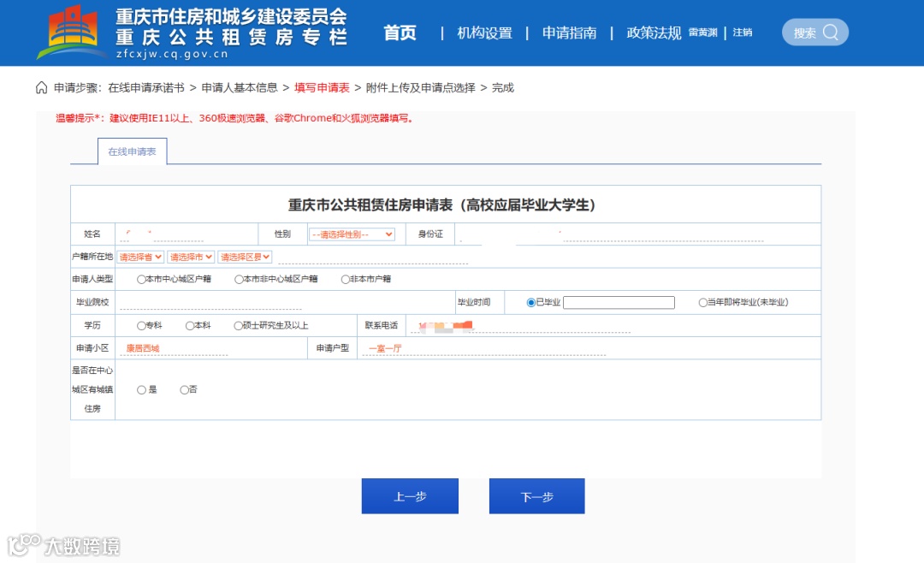Viewport: 924px width, 563px height.
Task: Open the 请选择省 province dropdown
Action: [140, 257]
